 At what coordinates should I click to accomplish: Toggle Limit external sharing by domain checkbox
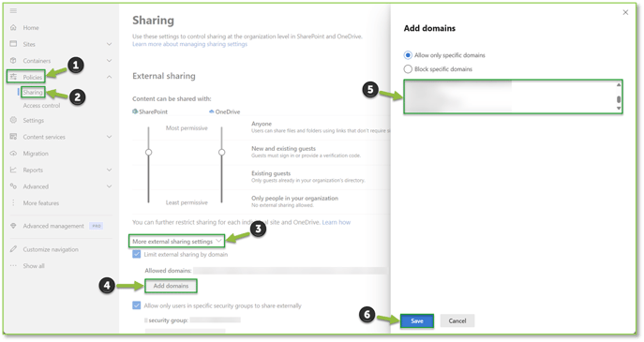coord(136,254)
